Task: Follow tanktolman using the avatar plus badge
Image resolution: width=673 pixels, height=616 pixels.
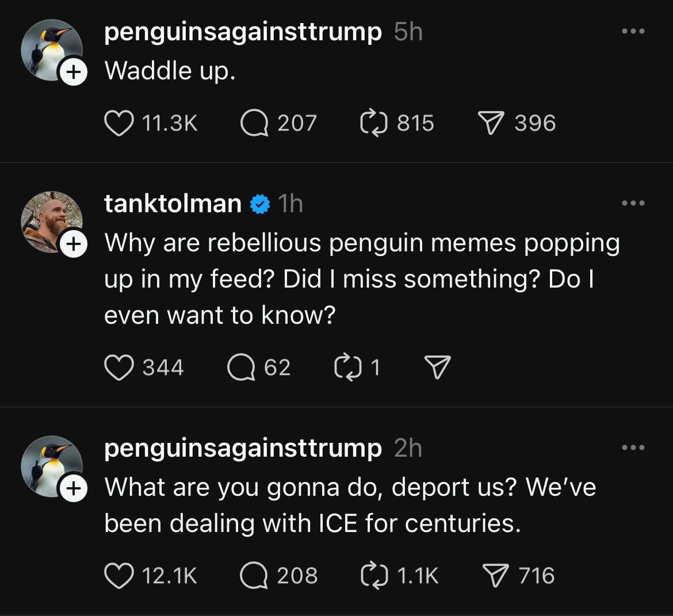Action: pos(72,244)
